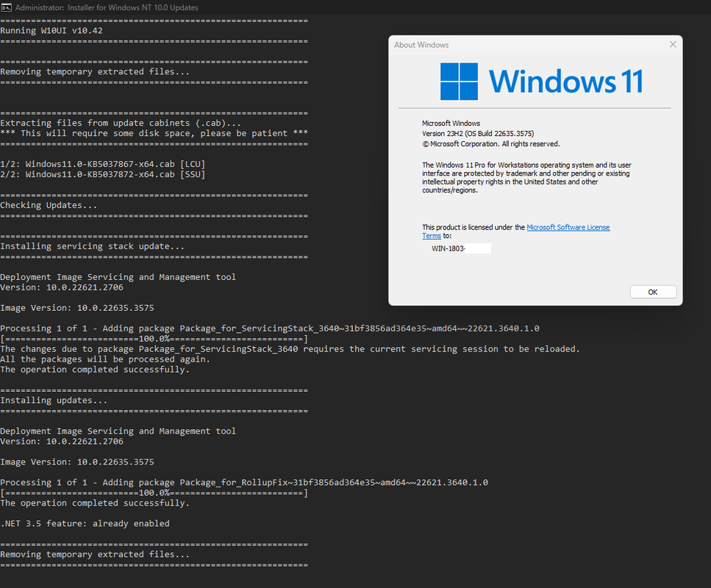
Task: Close the About Windows dialog
Action: tap(673, 44)
